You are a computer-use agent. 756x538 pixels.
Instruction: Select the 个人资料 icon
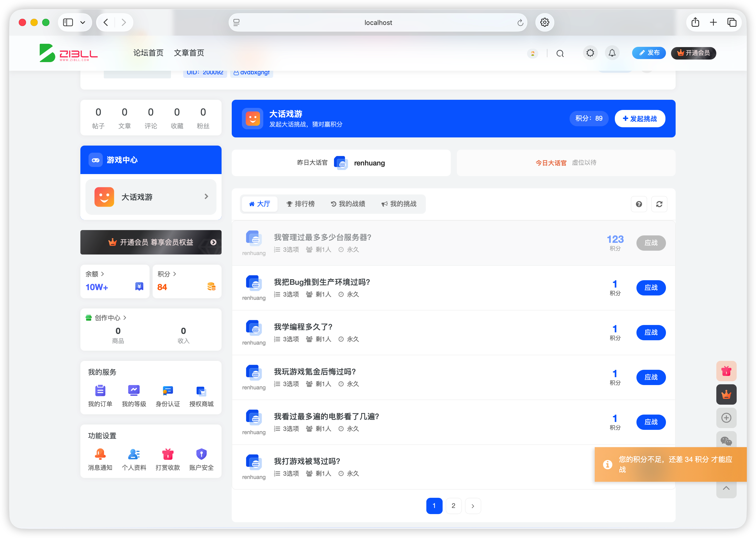pyautogui.click(x=134, y=454)
